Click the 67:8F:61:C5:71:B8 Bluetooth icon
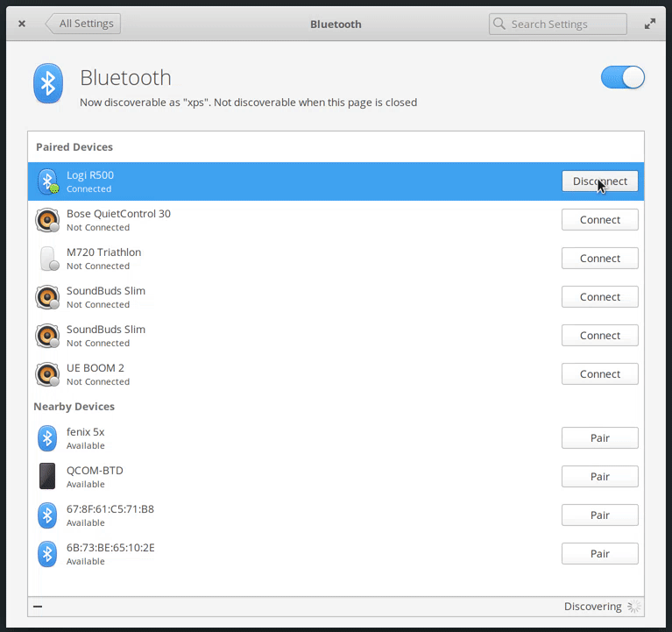Viewport: 672px width, 632px height. click(47, 515)
